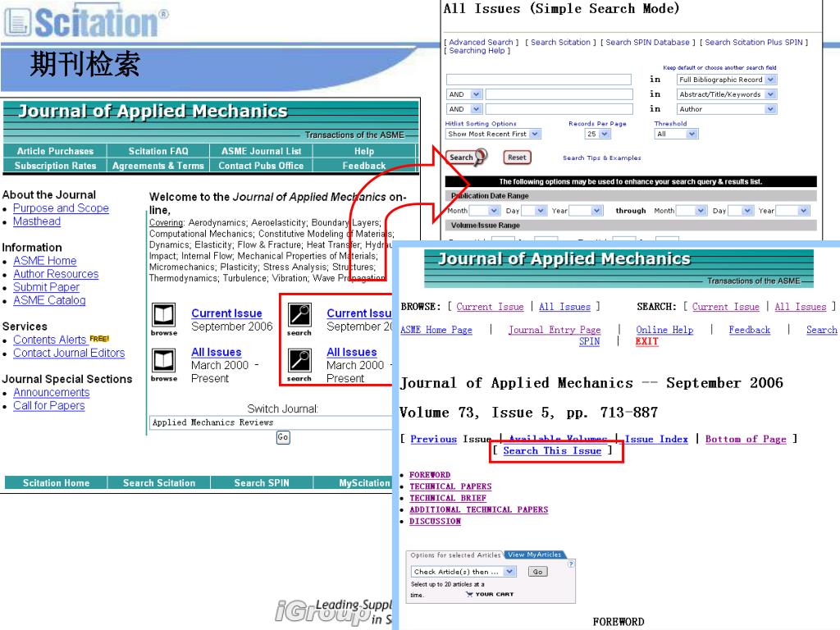Open the DISCUSSION section link
840x630 pixels.
(x=435, y=521)
